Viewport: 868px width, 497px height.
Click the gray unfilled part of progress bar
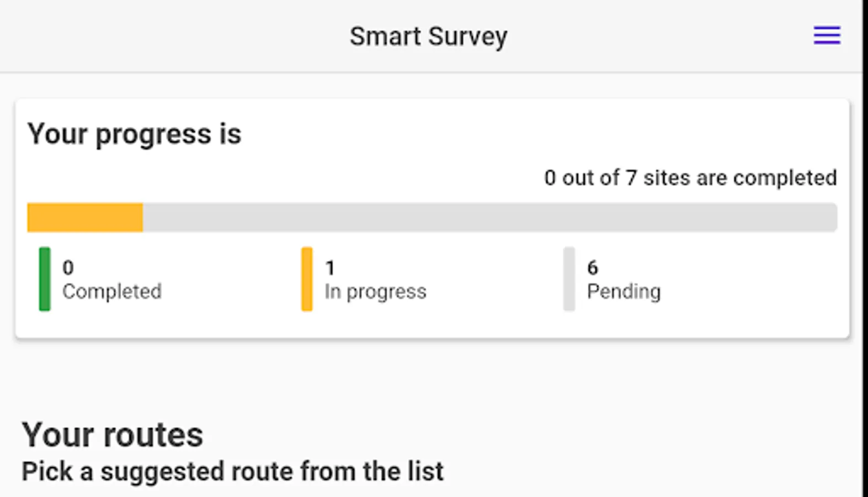pos(489,218)
